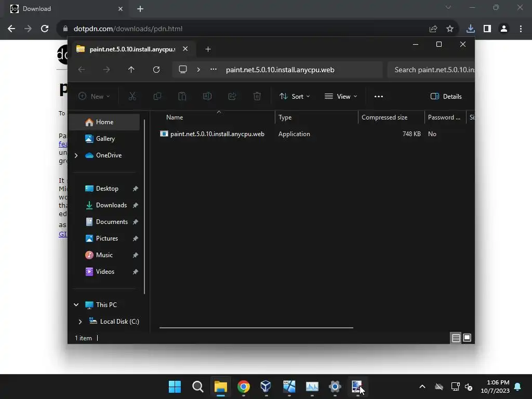Click the Delete trash icon in Explorer toolbar
Screen dimensions: 532x399
pos(257,96)
